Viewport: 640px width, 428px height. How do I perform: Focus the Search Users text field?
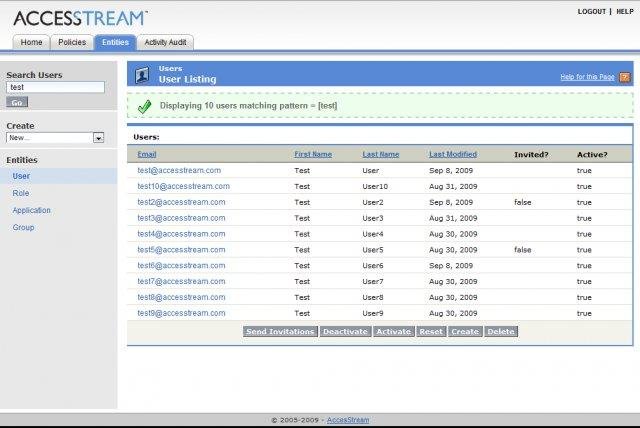[x=56, y=87]
